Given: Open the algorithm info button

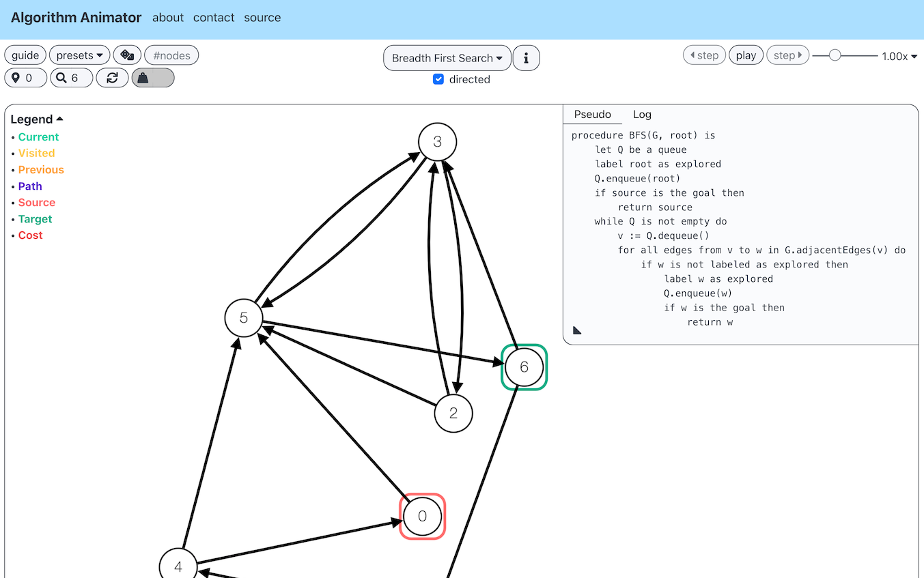Looking at the screenshot, I should [526, 58].
